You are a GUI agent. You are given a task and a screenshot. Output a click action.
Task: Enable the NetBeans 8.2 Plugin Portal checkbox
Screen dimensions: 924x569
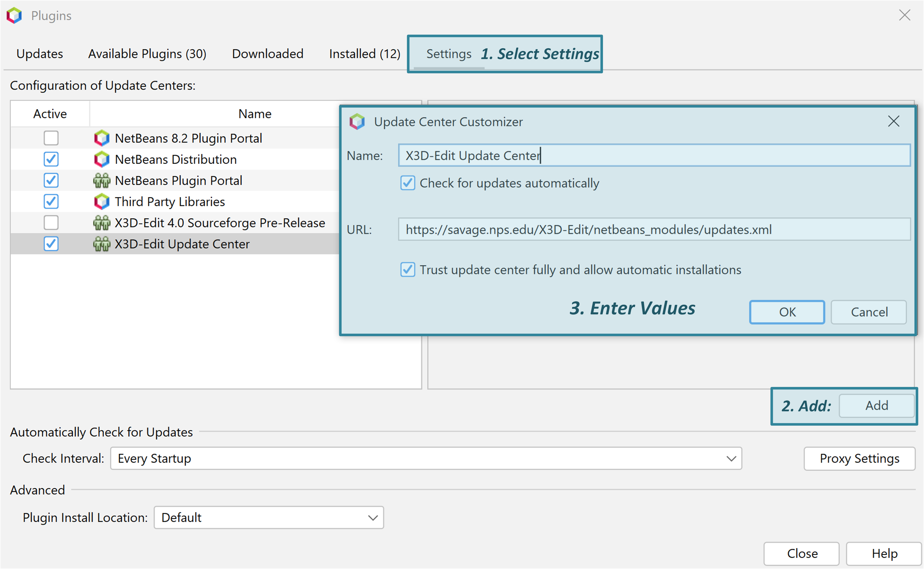(x=51, y=138)
